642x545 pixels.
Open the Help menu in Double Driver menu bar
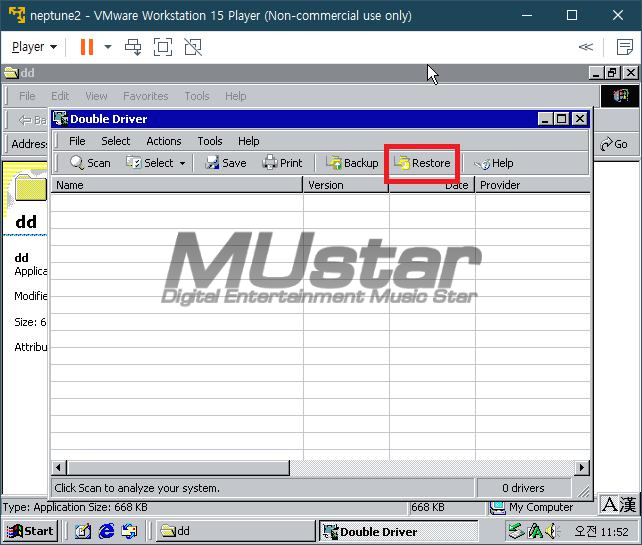click(x=249, y=141)
